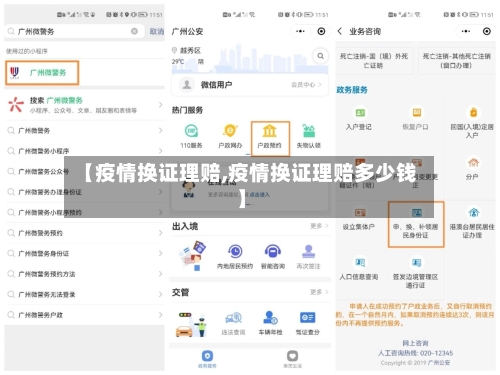
Task: Open the 会员中心 link
Action: click(x=306, y=85)
